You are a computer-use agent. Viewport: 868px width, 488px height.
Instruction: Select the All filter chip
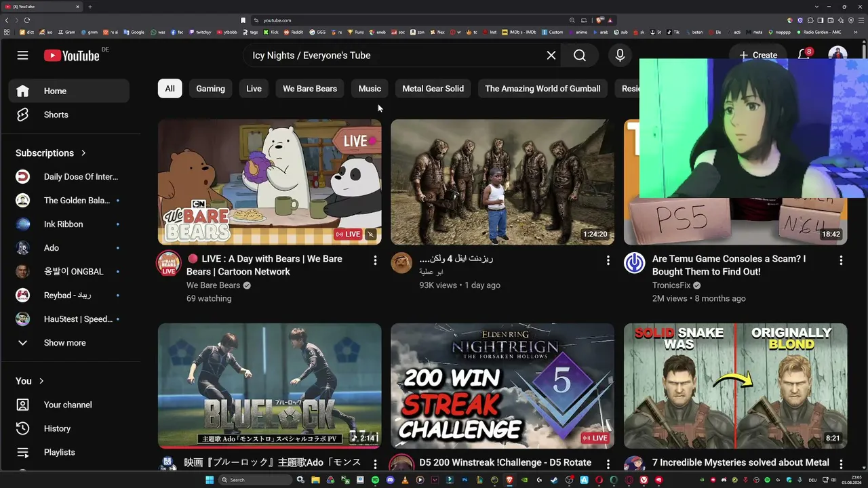click(x=170, y=89)
